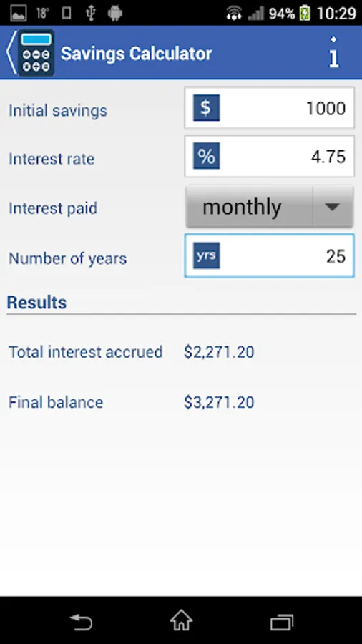
Task: Tap the calculator app icon in header
Action: click(x=36, y=53)
